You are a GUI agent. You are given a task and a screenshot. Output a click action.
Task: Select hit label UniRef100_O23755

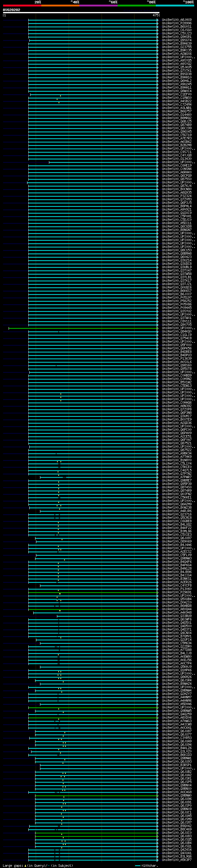(177, 47)
